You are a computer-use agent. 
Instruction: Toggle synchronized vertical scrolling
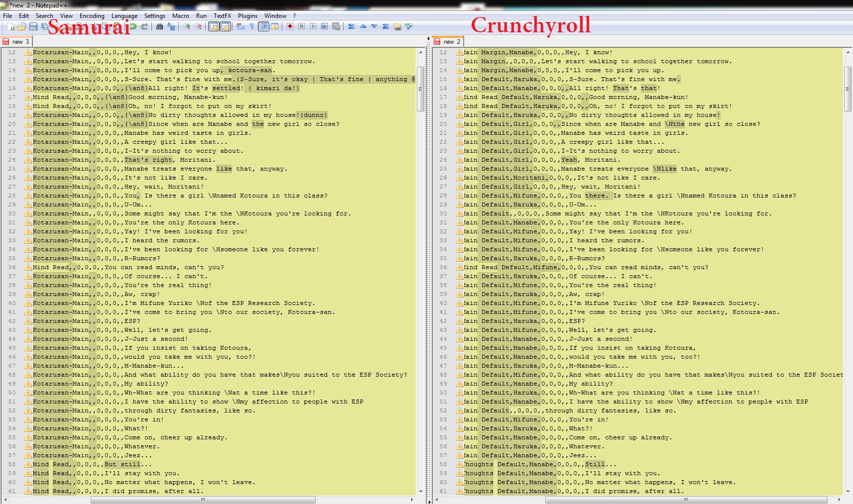click(x=214, y=26)
